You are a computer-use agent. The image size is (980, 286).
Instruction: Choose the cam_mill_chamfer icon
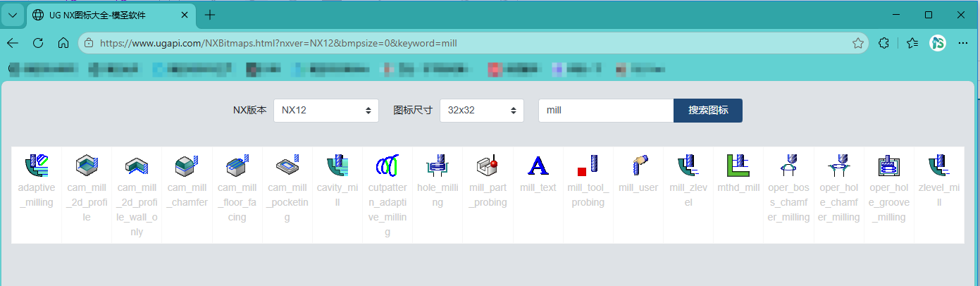(187, 166)
